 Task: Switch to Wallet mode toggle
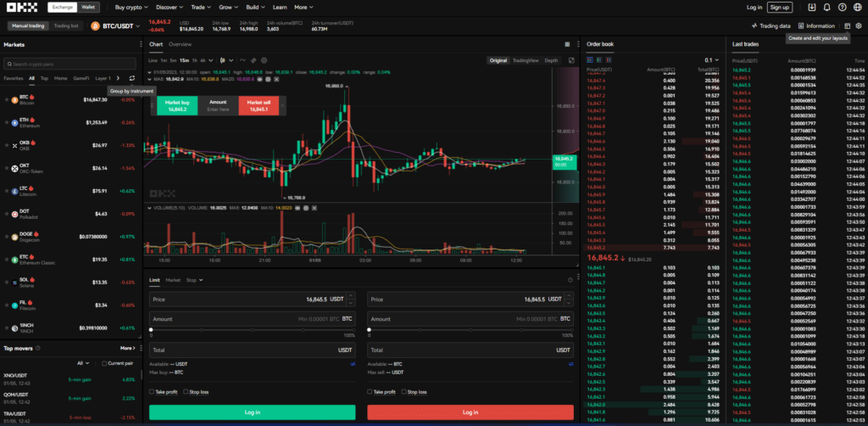88,7
